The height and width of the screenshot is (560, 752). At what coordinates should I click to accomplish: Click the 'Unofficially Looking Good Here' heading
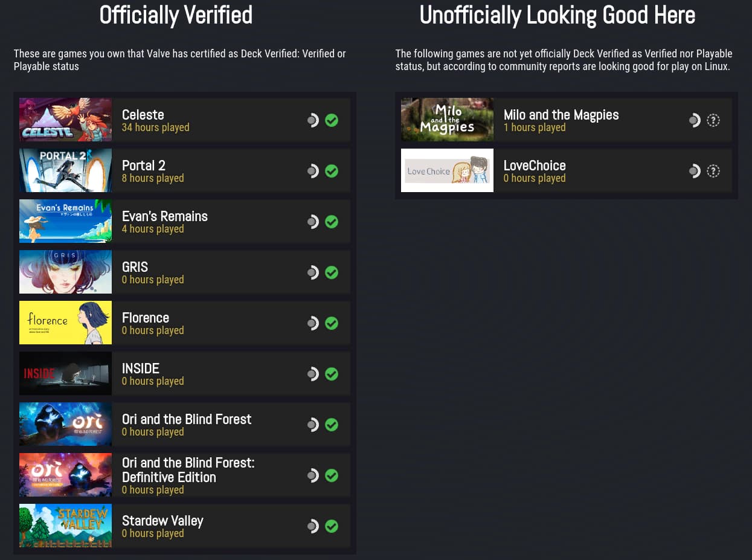(558, 15)
